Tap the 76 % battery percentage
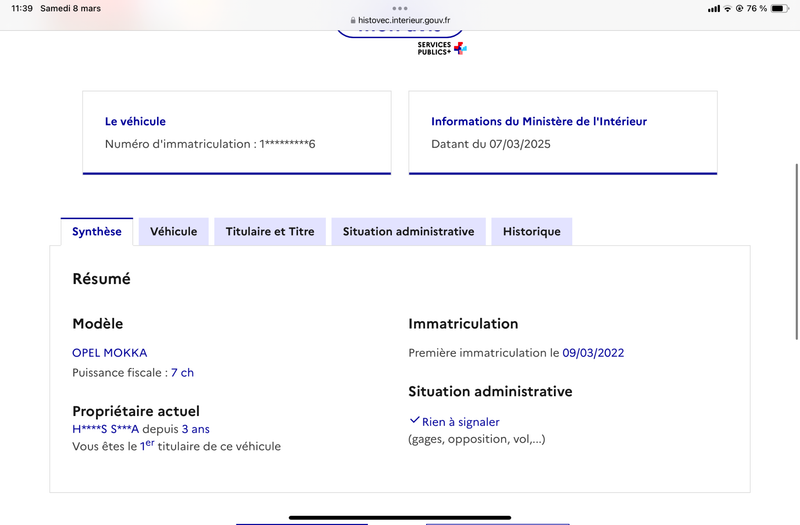This screenshot has height=525, width=800. tap(757, 8)
